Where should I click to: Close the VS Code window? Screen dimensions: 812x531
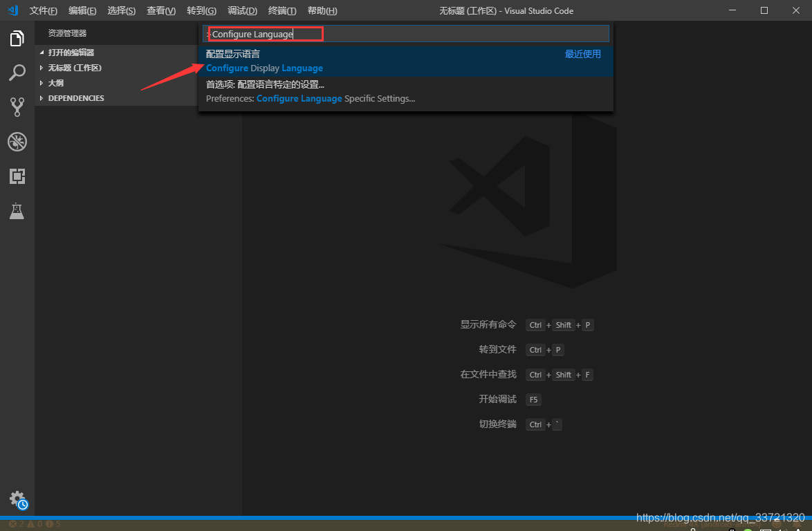coord(796,10)
